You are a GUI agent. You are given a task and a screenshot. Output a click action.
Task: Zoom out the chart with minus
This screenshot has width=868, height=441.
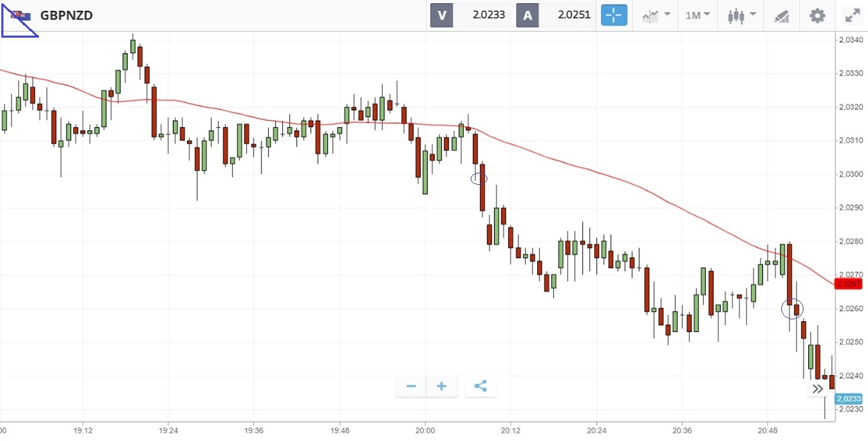point(411,386)
